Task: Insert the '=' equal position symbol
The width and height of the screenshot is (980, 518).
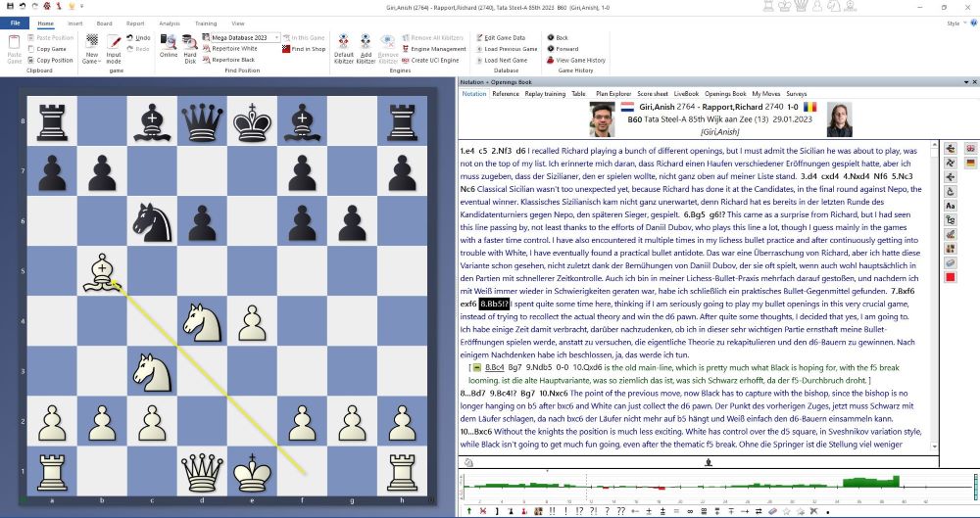Action: click(676, 511)
